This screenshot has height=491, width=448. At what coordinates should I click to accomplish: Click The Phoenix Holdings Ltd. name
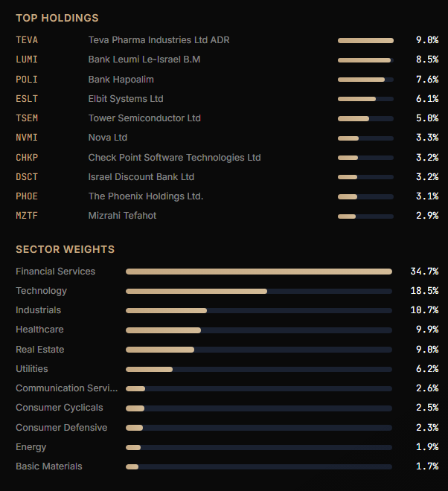pos(146,196)
